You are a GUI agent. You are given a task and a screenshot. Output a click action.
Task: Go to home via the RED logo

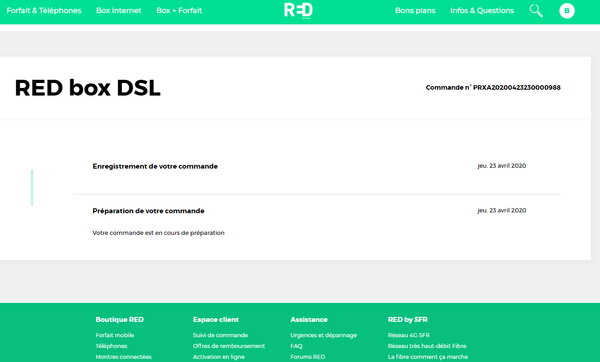pyautogui.click(x=298, y=10)
